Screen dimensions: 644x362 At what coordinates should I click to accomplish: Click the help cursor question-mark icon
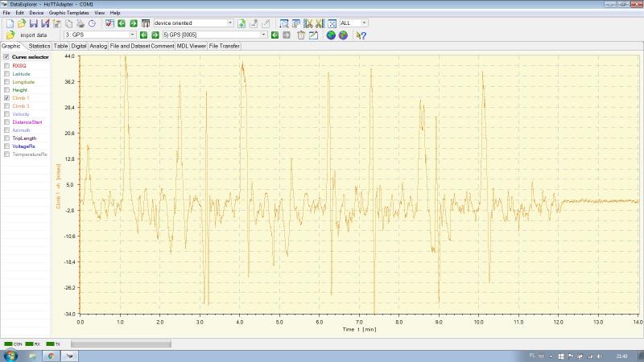click(361, 35)
